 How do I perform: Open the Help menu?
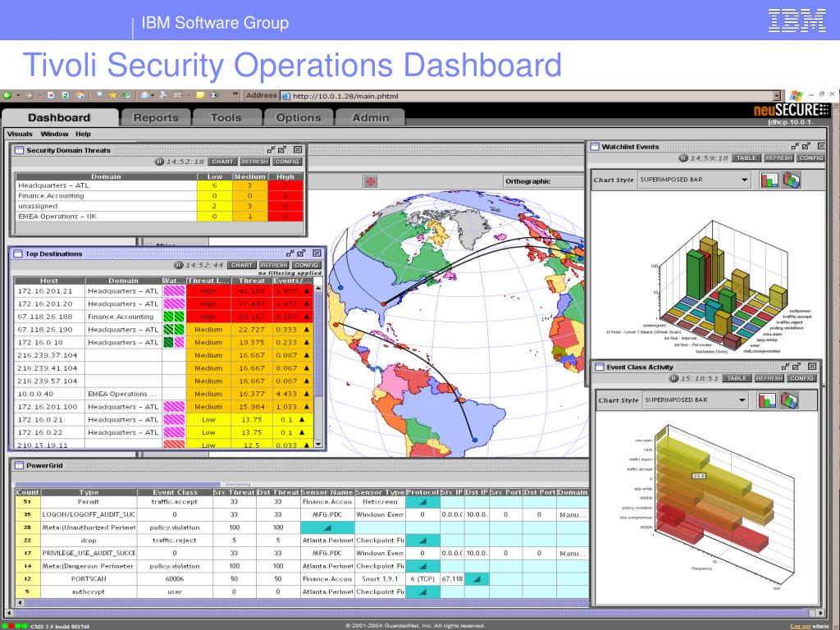coord(83,134)
